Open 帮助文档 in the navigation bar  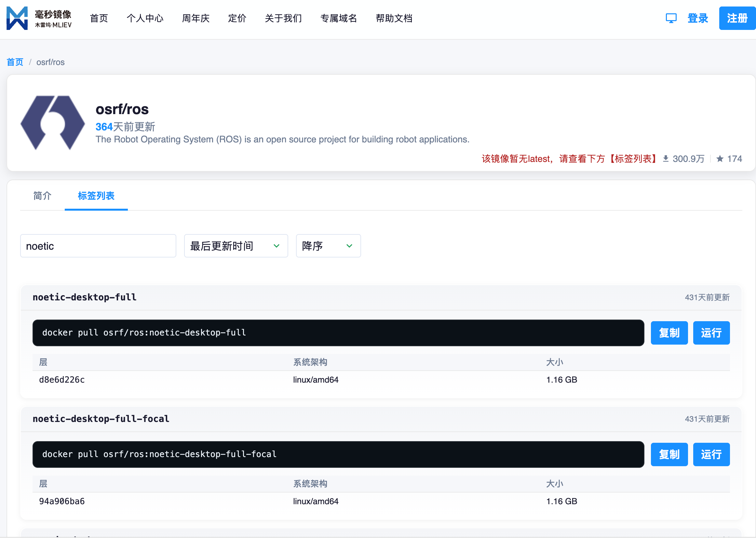[394, 18]
